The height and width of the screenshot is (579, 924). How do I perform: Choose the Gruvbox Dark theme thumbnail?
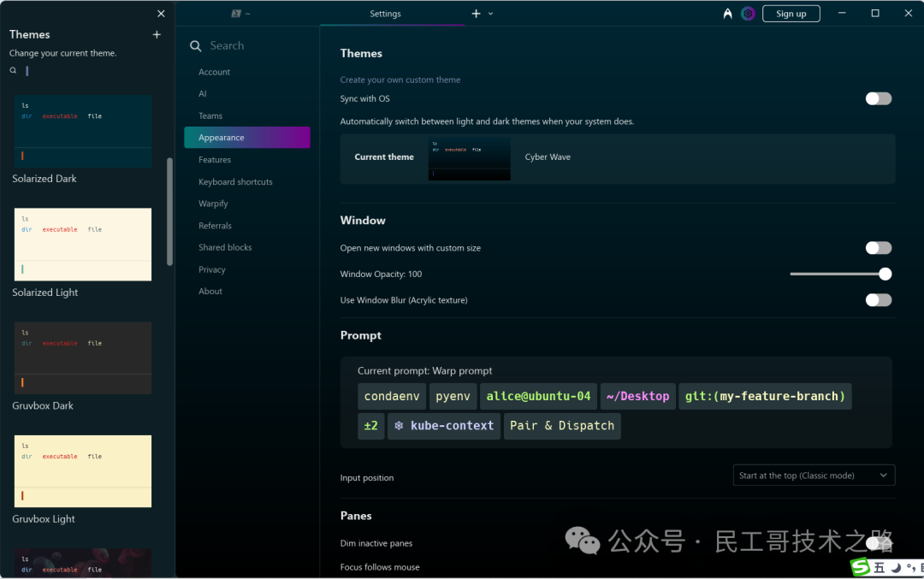point(83,357)
